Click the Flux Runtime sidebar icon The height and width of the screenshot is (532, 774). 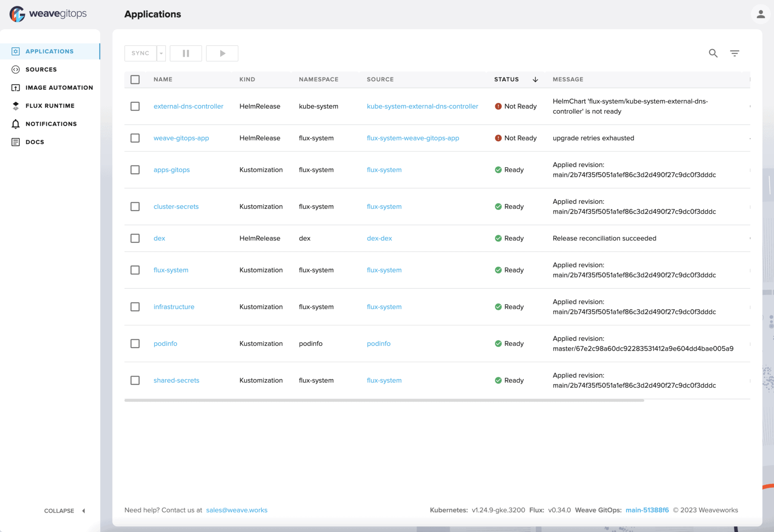[16, 106]
